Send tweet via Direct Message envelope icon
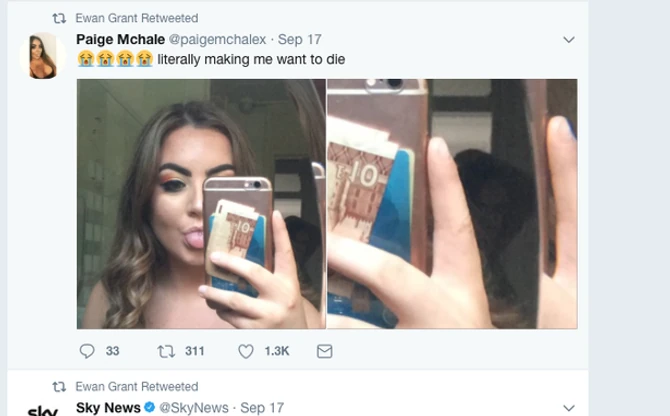Viewport: 670px width, 416px height. pos(324,351)
